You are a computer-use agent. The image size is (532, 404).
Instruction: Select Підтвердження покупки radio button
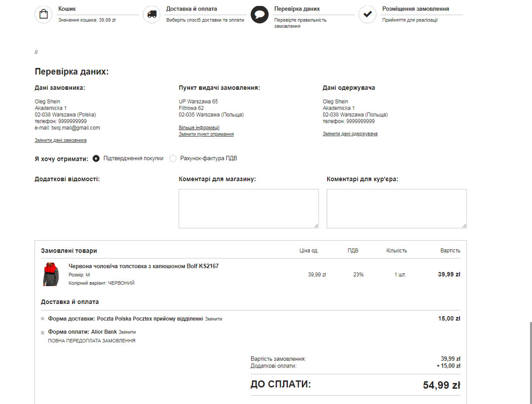click(x=96, y=158)
